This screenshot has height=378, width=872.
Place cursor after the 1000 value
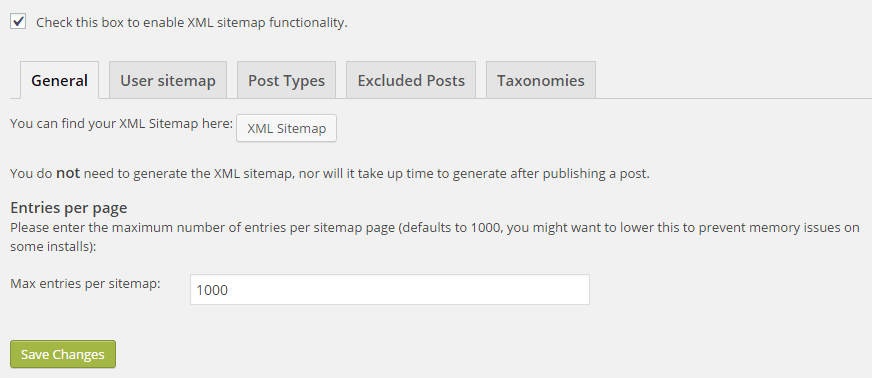230,290
